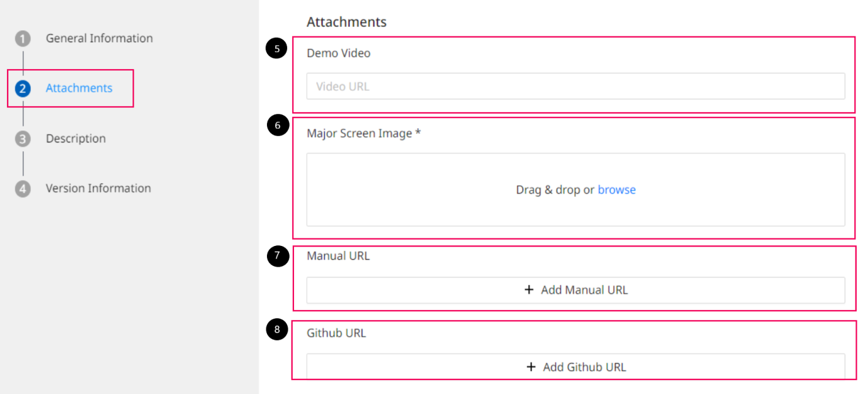868x394 pixels.
Task: Click the black number 8 badge
Action: coord(277,330)
